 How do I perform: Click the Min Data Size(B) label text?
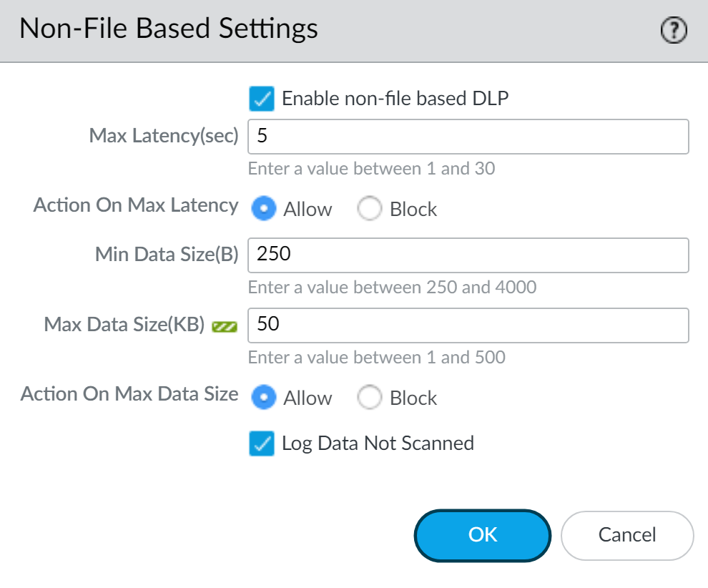coord(167,254)
